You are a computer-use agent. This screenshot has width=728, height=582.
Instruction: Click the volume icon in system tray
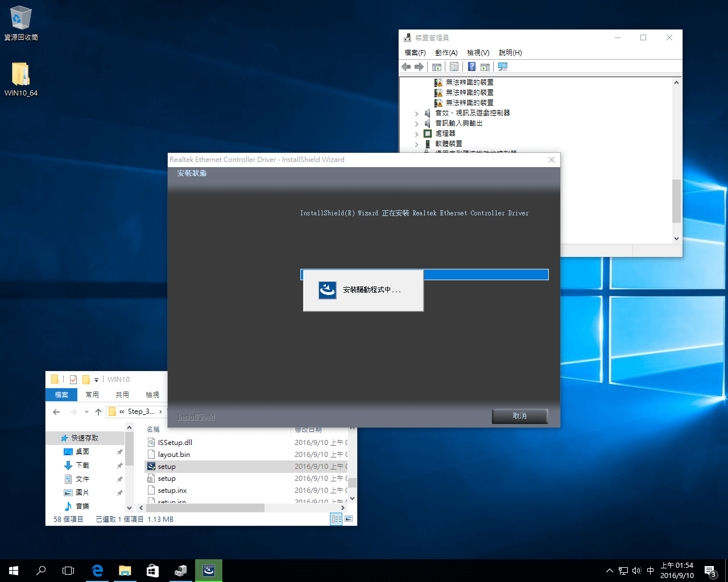coord(636,571)
